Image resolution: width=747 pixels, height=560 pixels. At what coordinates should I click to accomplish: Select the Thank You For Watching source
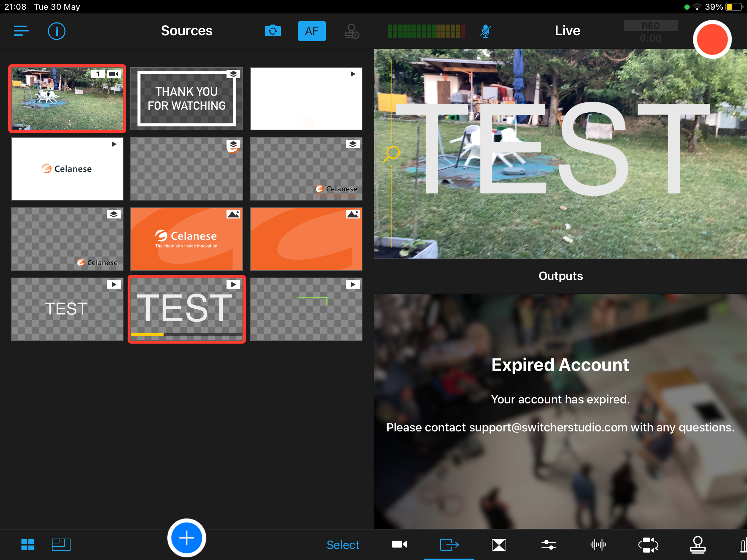[187, 99]
